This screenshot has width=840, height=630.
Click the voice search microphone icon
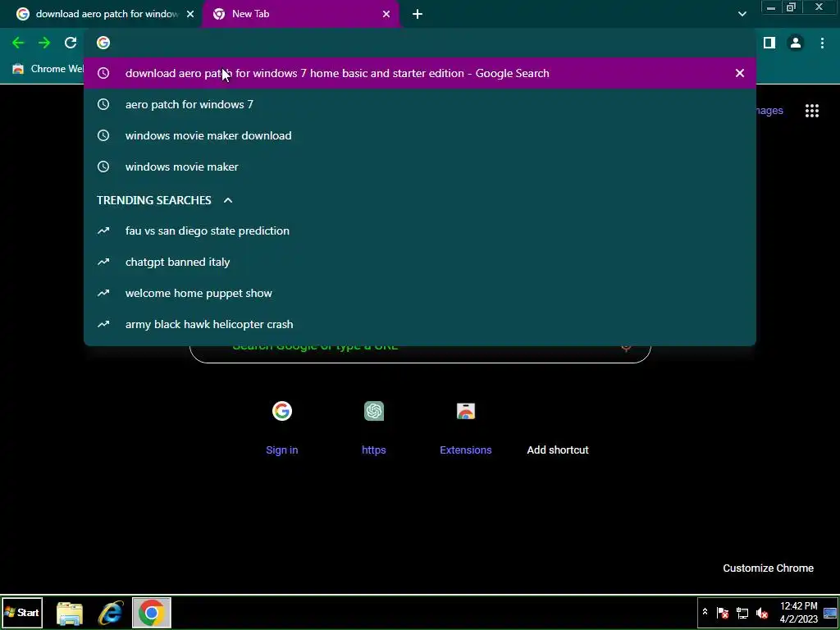(626, 347)
